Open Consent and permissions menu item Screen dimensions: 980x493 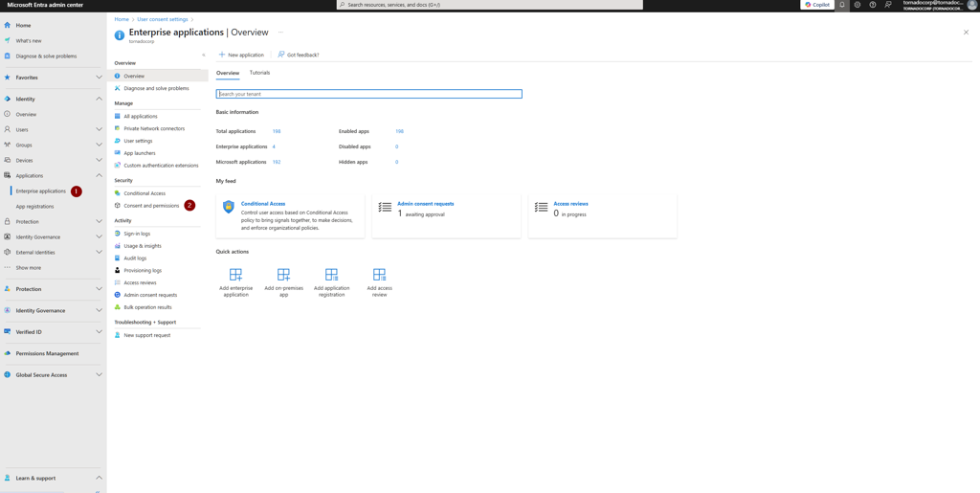(x=151, y=206)
